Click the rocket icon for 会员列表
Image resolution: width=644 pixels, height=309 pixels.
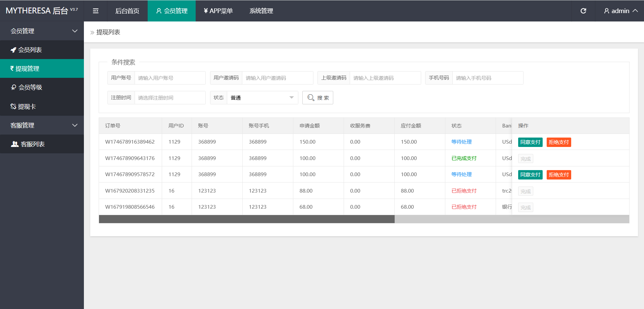(x=13, y=50)
